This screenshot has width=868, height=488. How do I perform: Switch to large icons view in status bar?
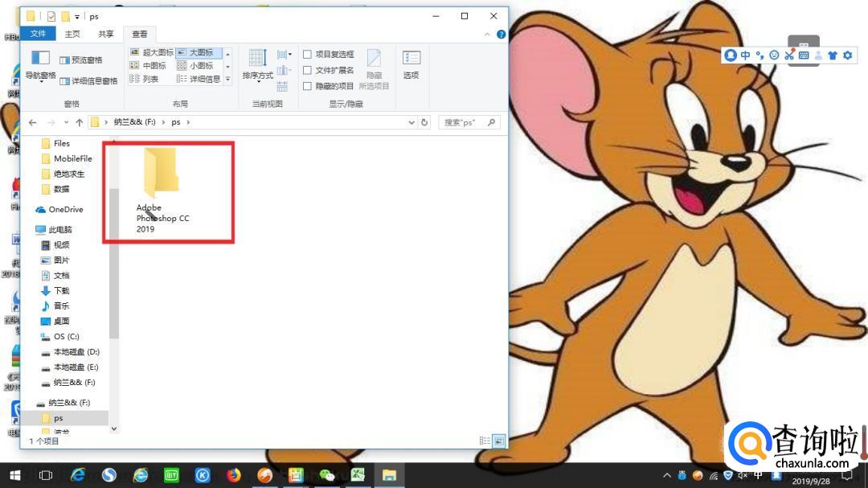[x=499, y=441]
